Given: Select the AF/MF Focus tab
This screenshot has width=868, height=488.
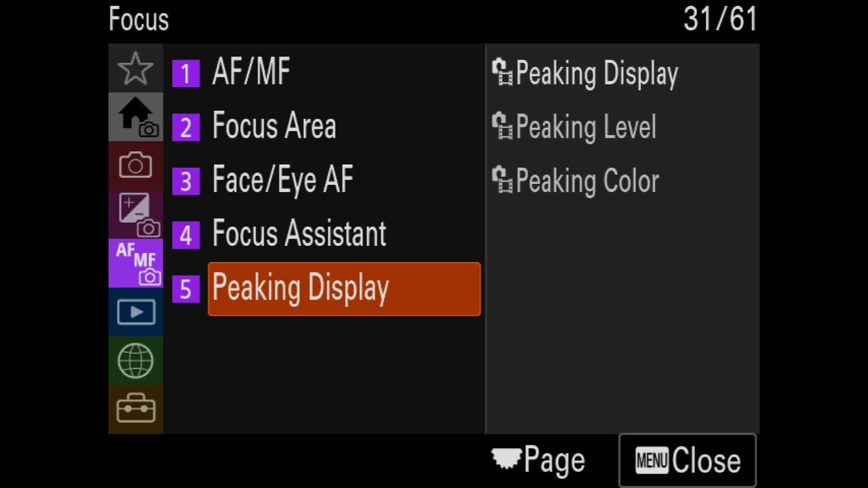Looking at the screenshot, I should tap(136, 263).
